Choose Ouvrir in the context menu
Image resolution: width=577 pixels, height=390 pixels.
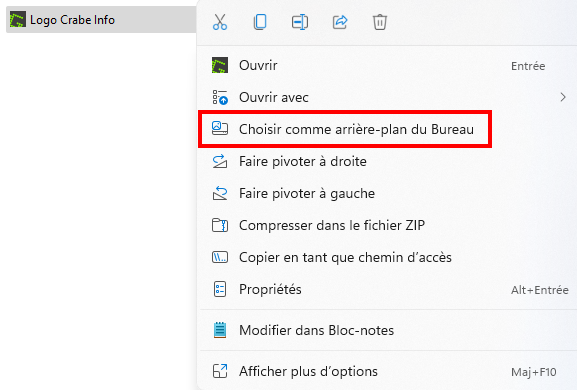tap(387, 65)
